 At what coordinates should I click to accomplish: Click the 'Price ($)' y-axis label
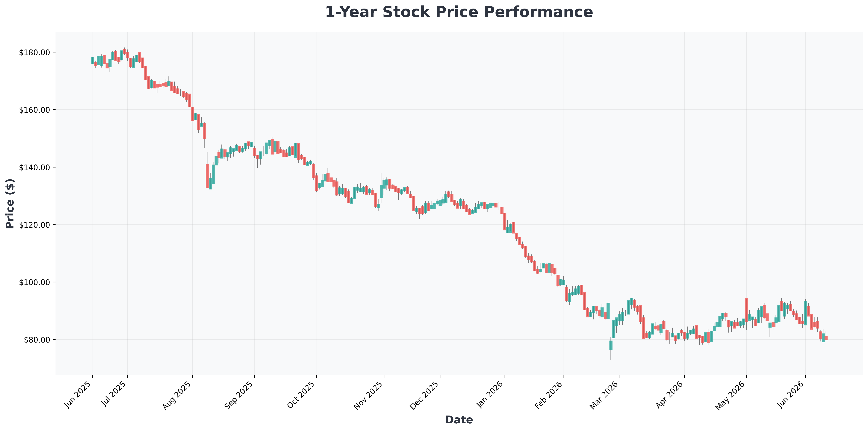pyautogui.click(x=10, y=203)
